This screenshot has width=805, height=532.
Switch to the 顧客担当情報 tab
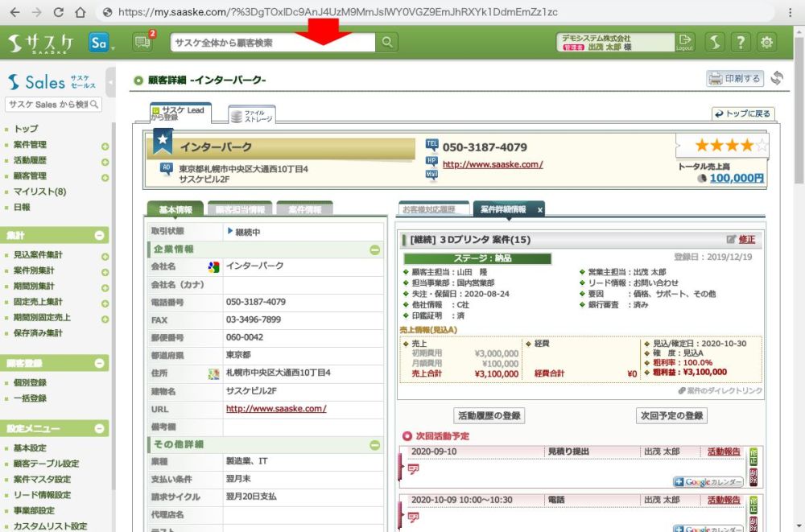(239, 209)
